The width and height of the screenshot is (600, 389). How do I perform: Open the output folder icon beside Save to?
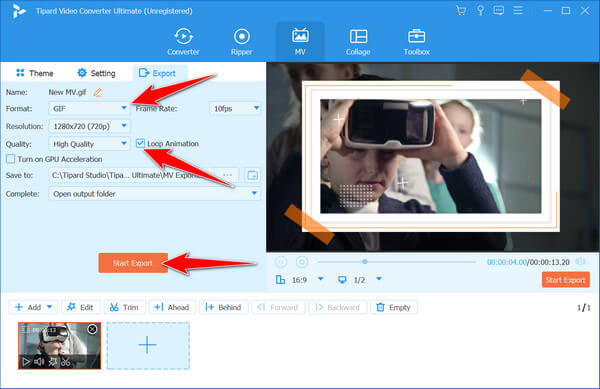[x=252, y=175]
